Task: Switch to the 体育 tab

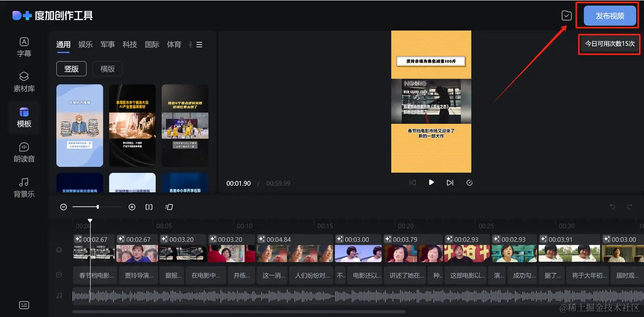Action: pos(174,45)
